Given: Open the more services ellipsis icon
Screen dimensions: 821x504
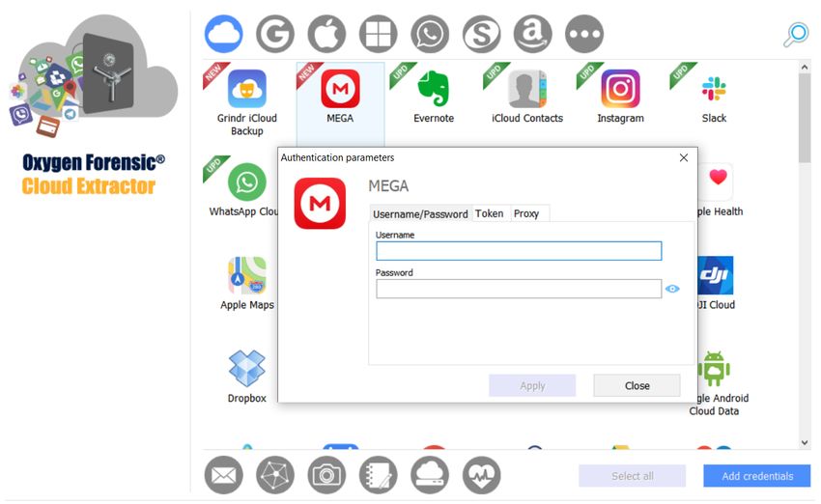Looking at the screenshot, I should click(x=584, y=34).
